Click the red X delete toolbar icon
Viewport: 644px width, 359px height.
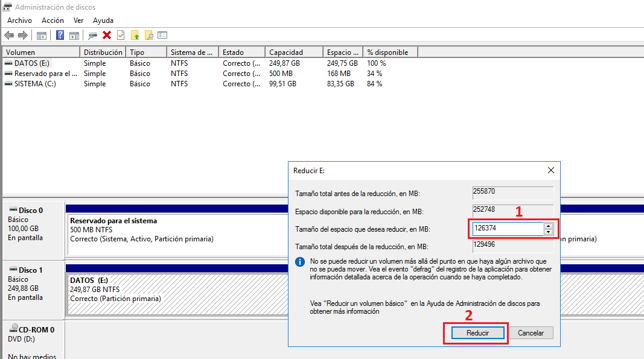pos(106,35)
